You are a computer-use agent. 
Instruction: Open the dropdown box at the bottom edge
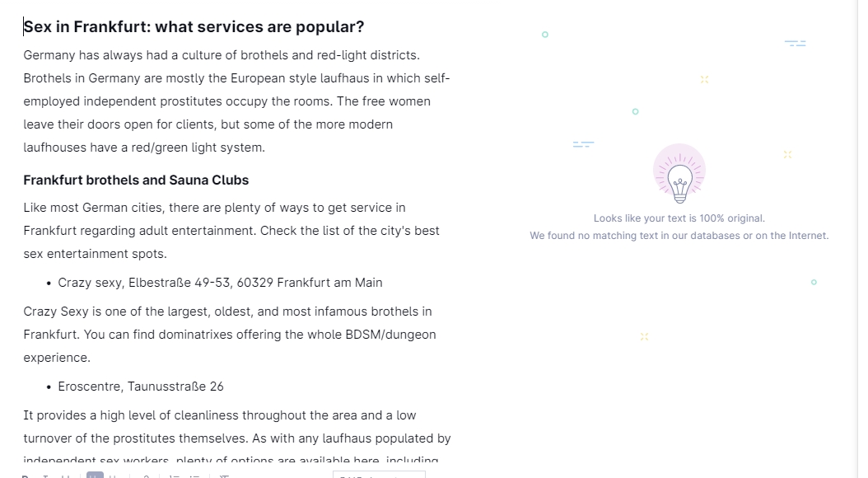pyautogui.click(x=379, y=475)
